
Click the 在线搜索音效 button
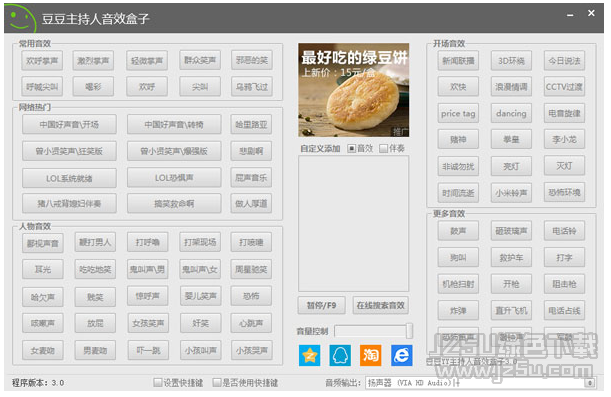pos(381,305)
